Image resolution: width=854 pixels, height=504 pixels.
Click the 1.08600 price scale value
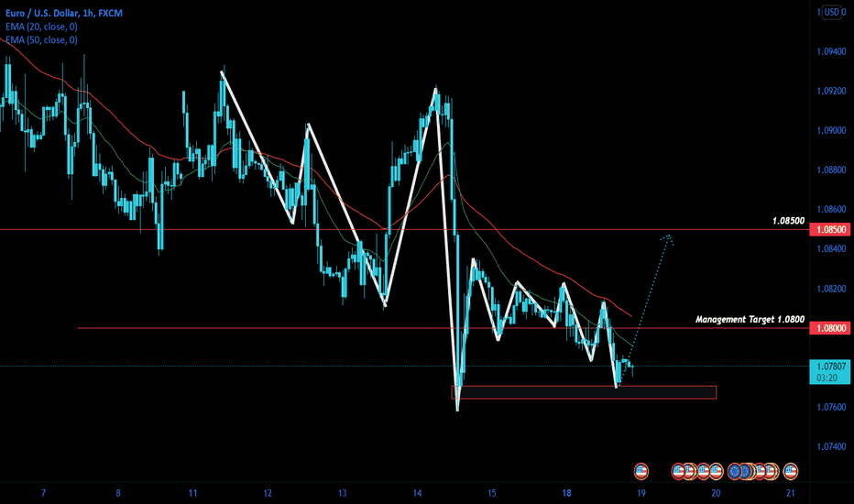(x=831, y=209)
